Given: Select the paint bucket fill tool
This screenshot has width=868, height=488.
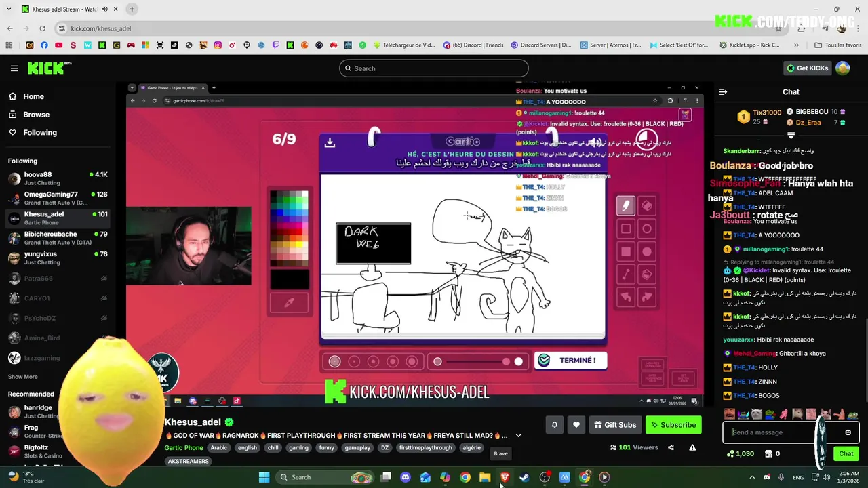Looking at the screenshot, I should point(647,274).
